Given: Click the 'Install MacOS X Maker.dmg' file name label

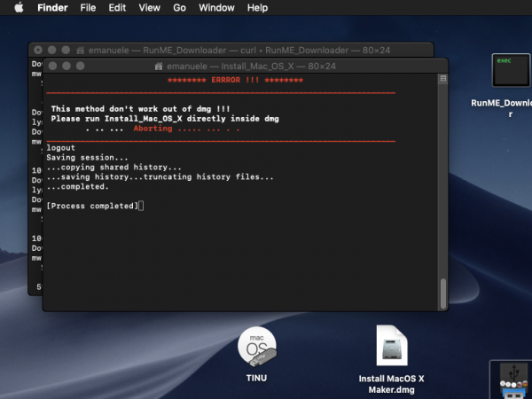Looking at the screenshot, I should [x=392, y=384].
